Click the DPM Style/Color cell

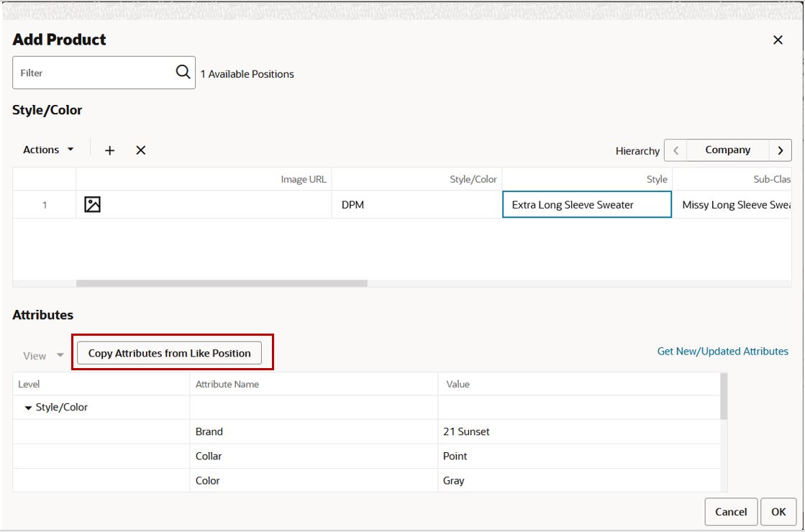(x=417, y=204)
